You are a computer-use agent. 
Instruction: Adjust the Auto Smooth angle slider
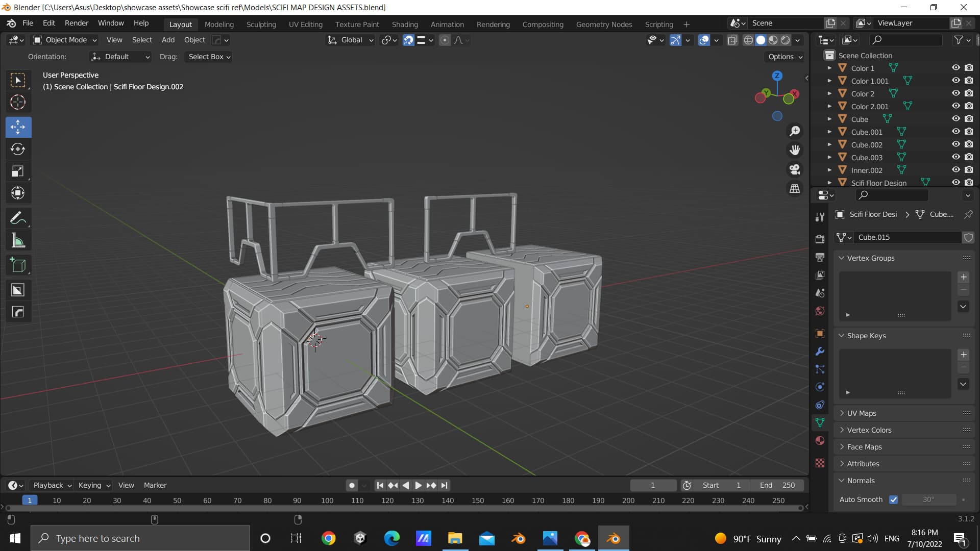click(928, 499)
